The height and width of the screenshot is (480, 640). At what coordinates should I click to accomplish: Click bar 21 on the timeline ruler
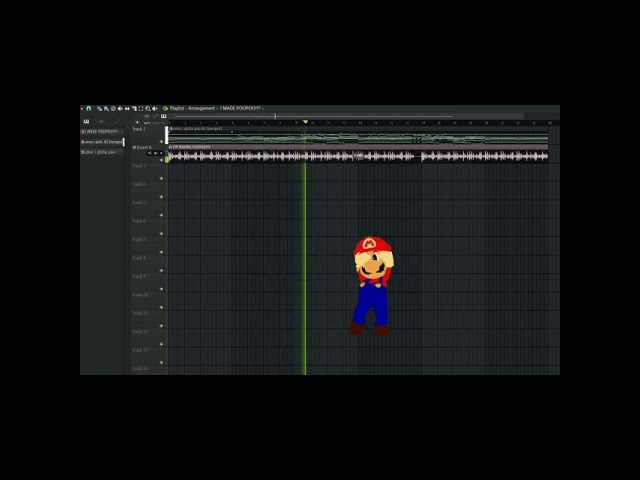point(486,123)
